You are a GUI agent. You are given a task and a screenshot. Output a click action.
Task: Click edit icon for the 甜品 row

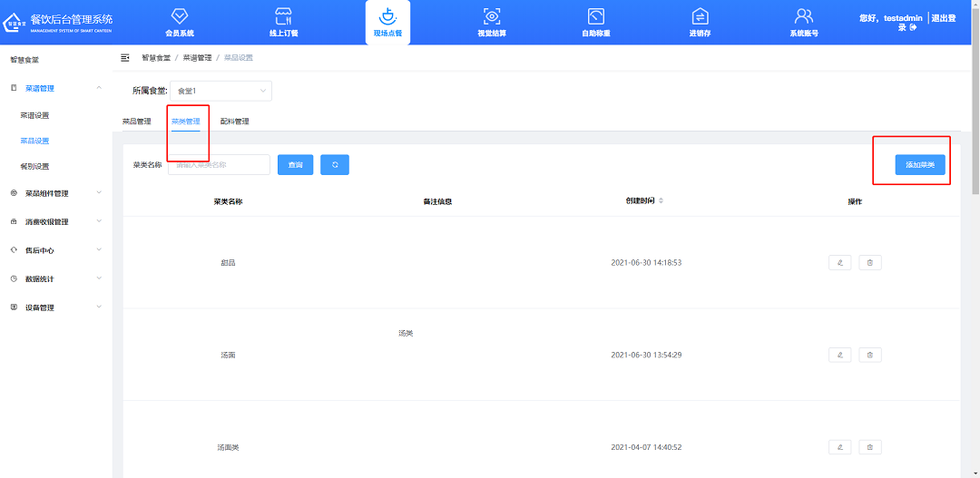pos(840,263)
